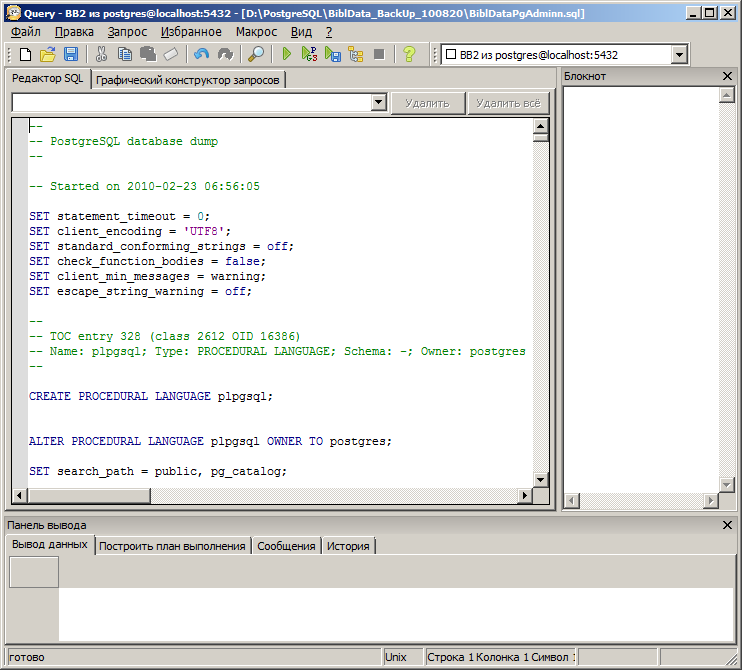
Task: Close the Блокнот panel
Action: point(727,76)
